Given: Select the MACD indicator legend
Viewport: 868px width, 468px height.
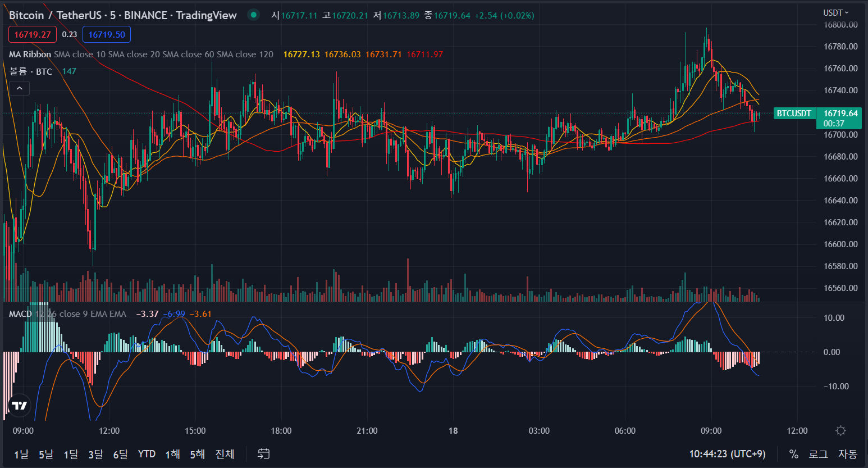Looking at the screenshot, I should [20, 314].
